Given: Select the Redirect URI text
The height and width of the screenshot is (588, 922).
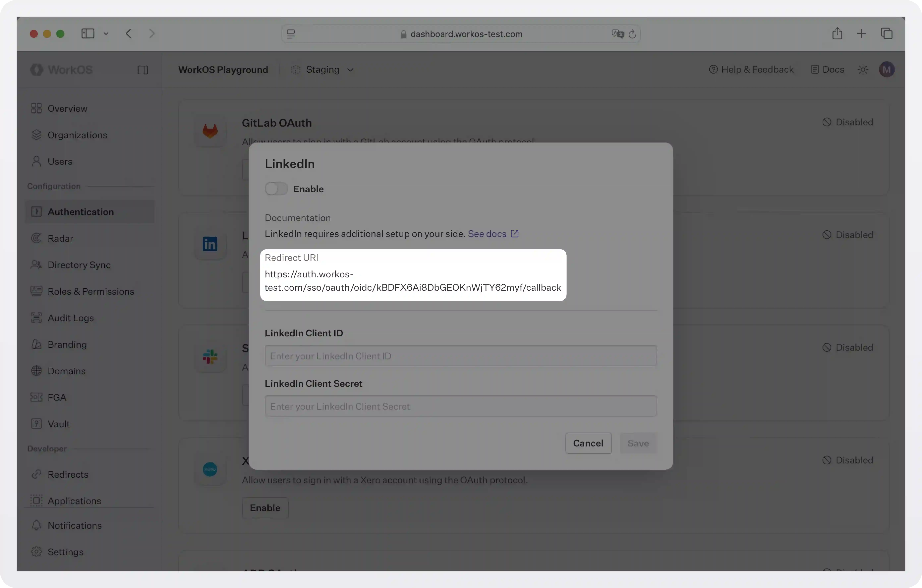Looking at the screenshot, I should tap(413, 281).
